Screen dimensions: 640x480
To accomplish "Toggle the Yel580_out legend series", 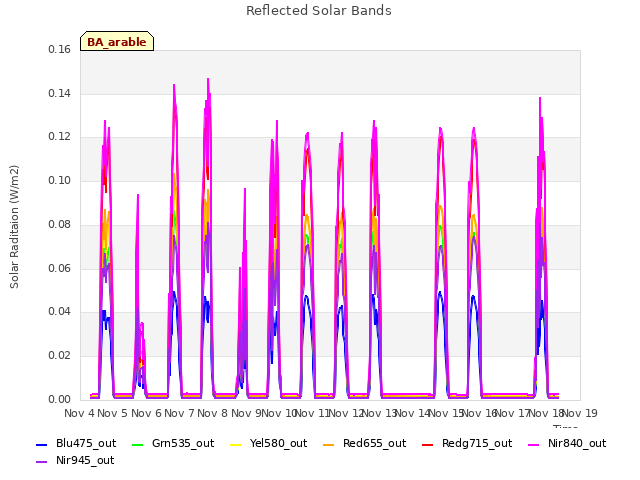I will (269, 444).
